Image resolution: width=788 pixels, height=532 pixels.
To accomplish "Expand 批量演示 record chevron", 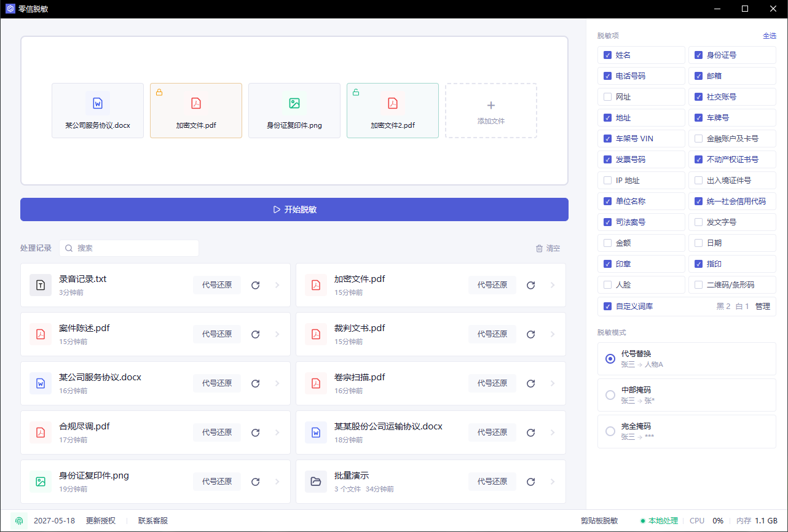I will tap(553, 482).
